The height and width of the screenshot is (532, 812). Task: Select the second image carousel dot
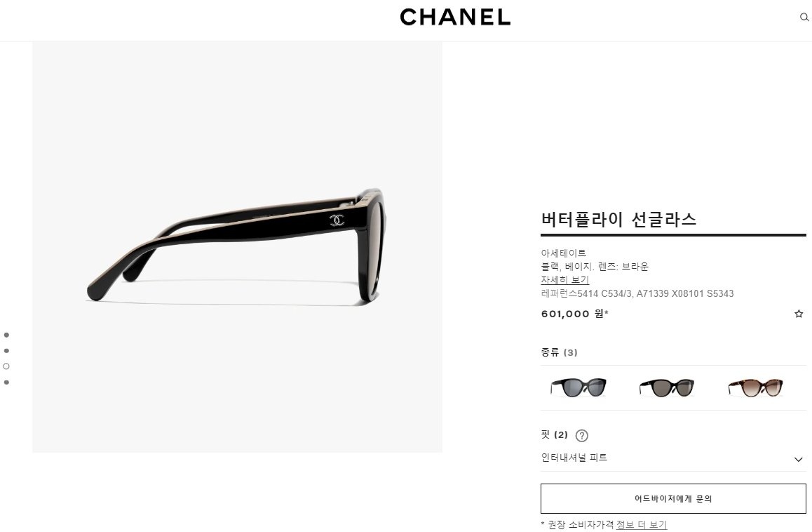tap(6, 350)
